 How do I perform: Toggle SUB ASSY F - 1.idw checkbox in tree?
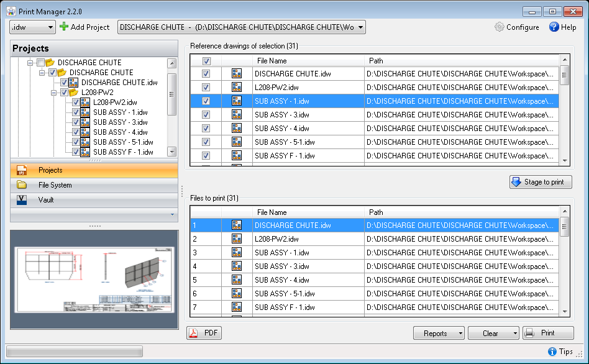[x=76, y=152]
